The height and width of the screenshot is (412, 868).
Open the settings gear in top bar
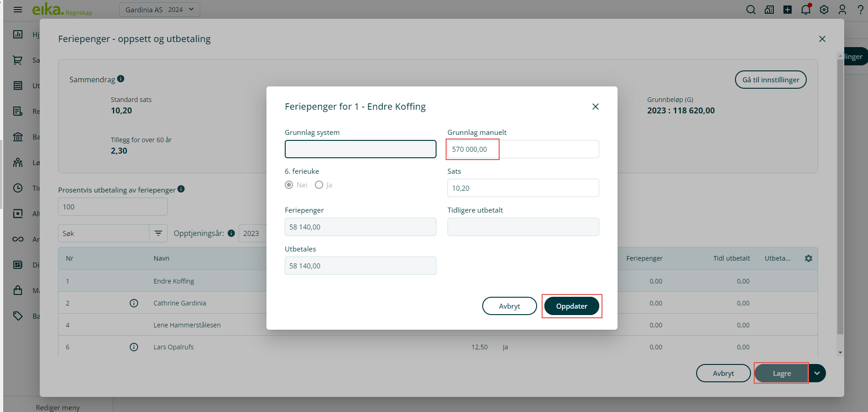pos(824,10)
